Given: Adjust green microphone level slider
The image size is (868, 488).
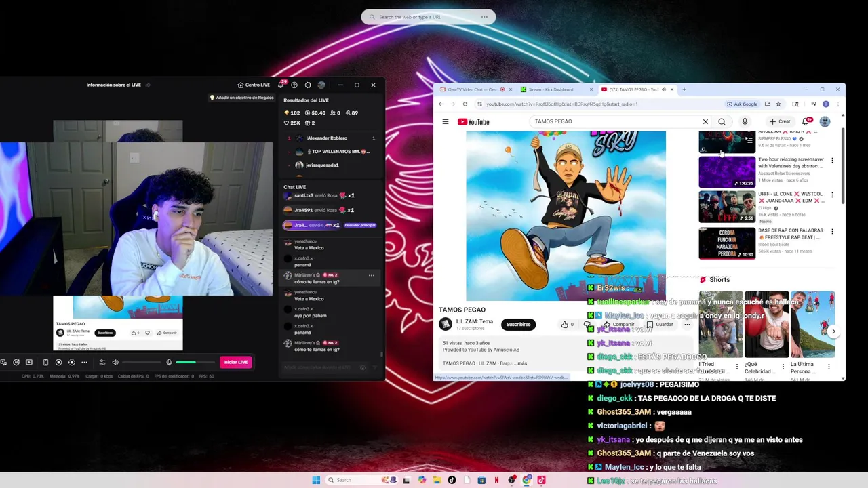Looking at the screenshot, I should point(195,362).
